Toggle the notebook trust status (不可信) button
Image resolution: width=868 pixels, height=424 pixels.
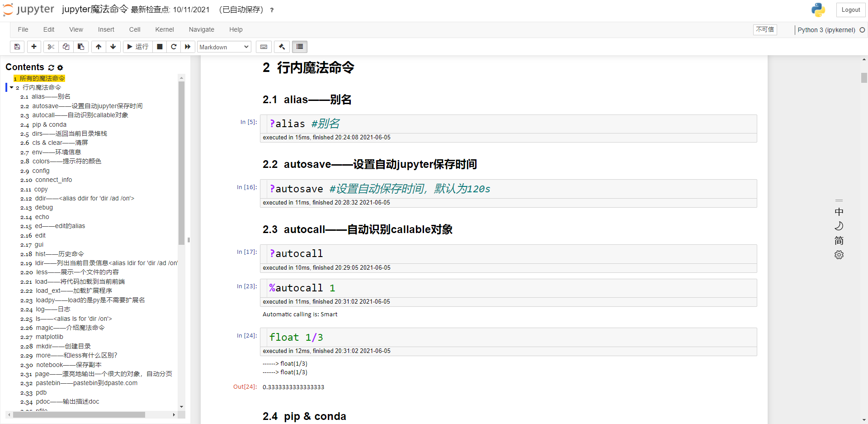pyautogui.click(x=765, y=30)
